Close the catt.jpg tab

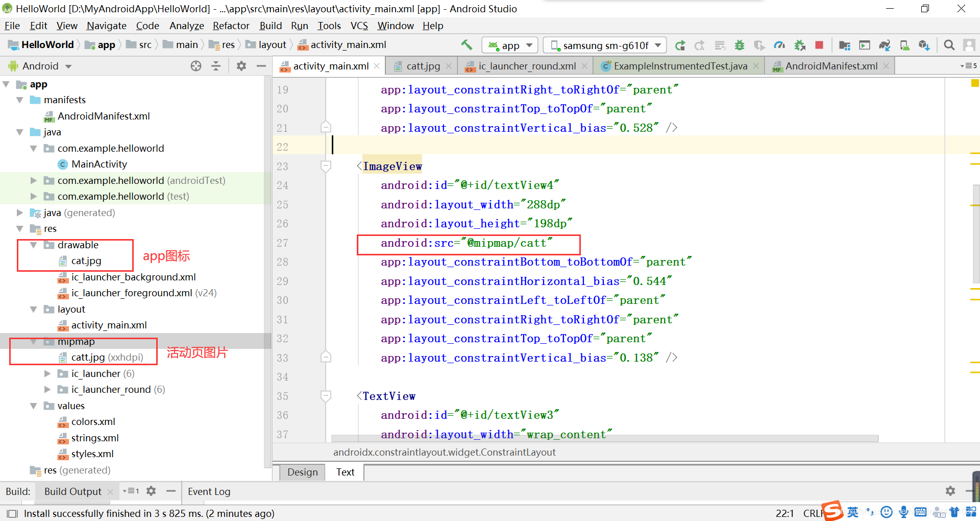(449, 66)
